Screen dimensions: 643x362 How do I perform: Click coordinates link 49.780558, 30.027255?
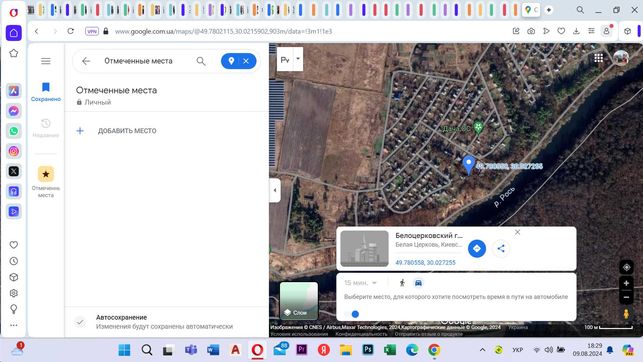click(425, 262)
